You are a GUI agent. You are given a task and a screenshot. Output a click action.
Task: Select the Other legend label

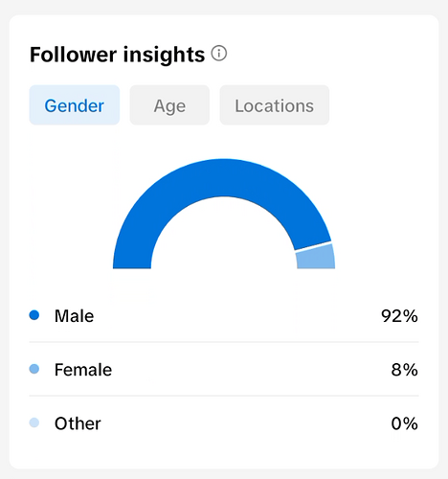tap(78, 423)
